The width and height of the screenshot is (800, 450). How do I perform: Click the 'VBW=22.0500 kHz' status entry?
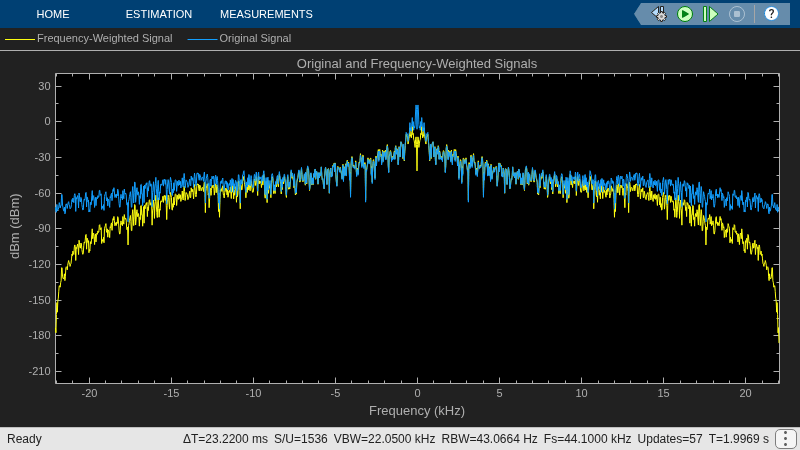pos(384,439)
